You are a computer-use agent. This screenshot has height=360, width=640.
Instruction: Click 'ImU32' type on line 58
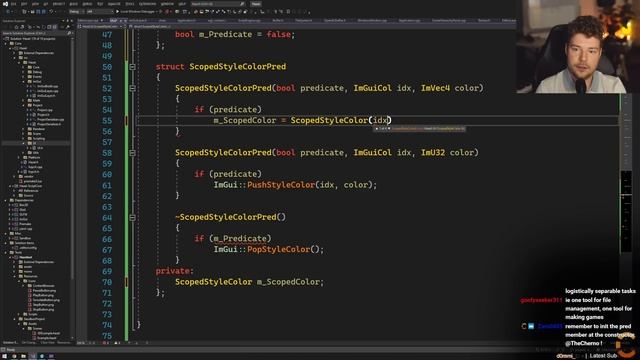[x=433, y=153]
